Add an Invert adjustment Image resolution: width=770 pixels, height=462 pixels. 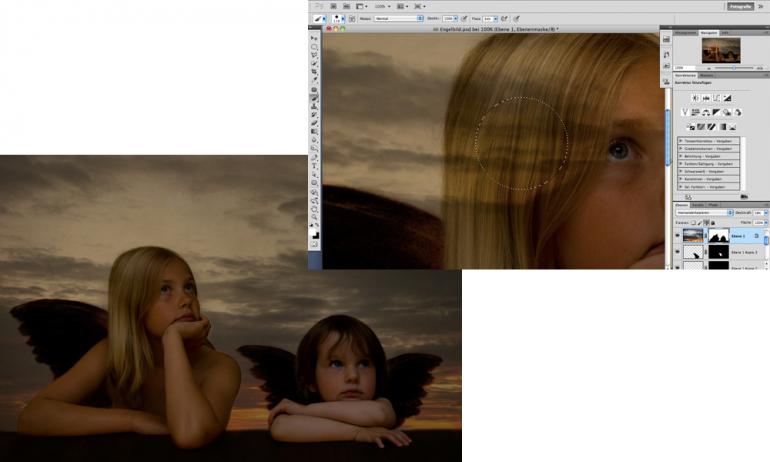691,127
